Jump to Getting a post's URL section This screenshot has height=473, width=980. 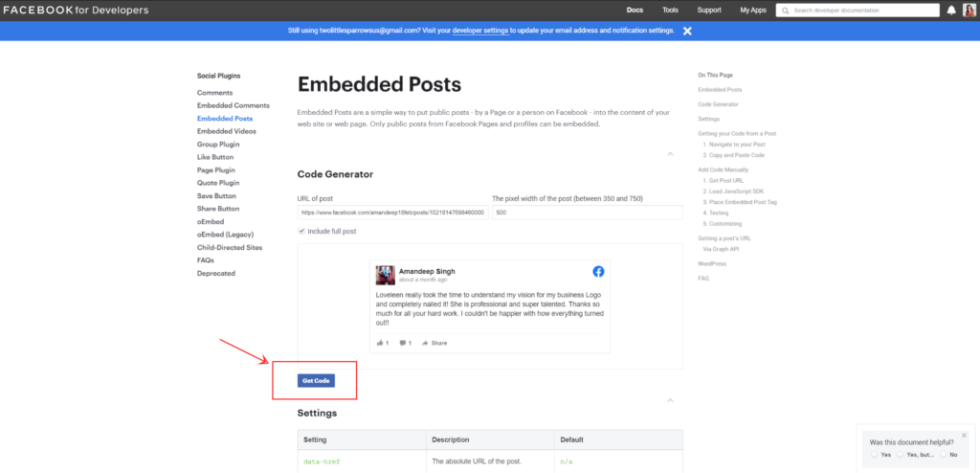(724, 238)
